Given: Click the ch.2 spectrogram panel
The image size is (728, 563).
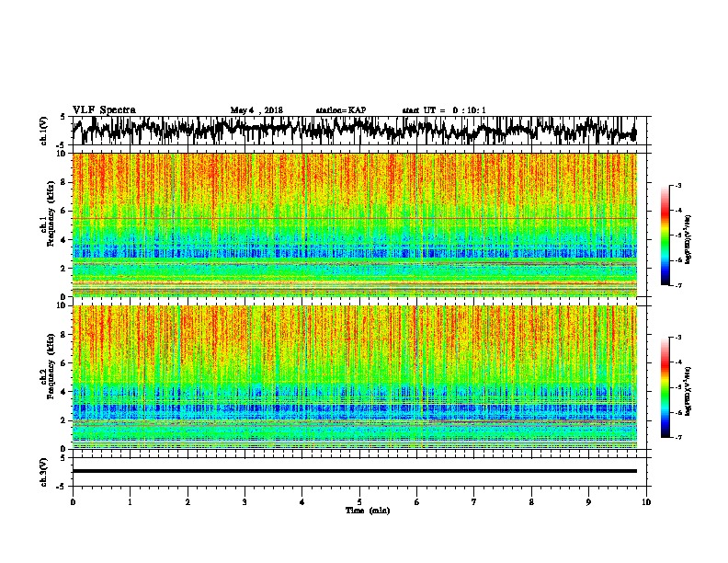Looking at the screenshot, I should tap(355, 377).
